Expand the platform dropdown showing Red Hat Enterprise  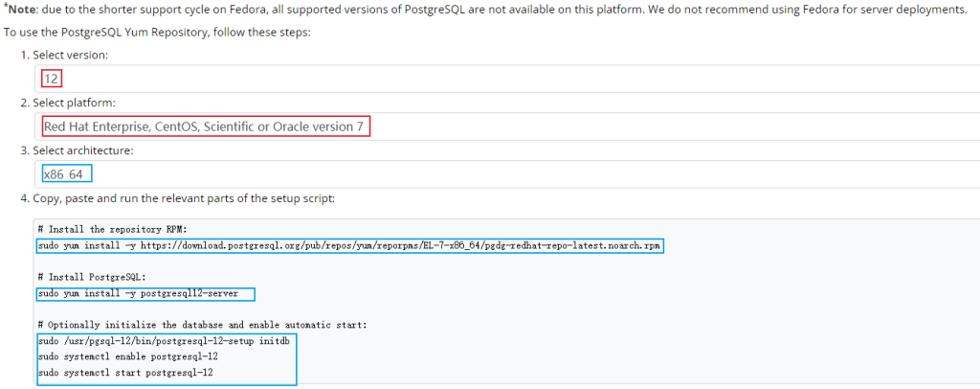(x=507, y=126)
